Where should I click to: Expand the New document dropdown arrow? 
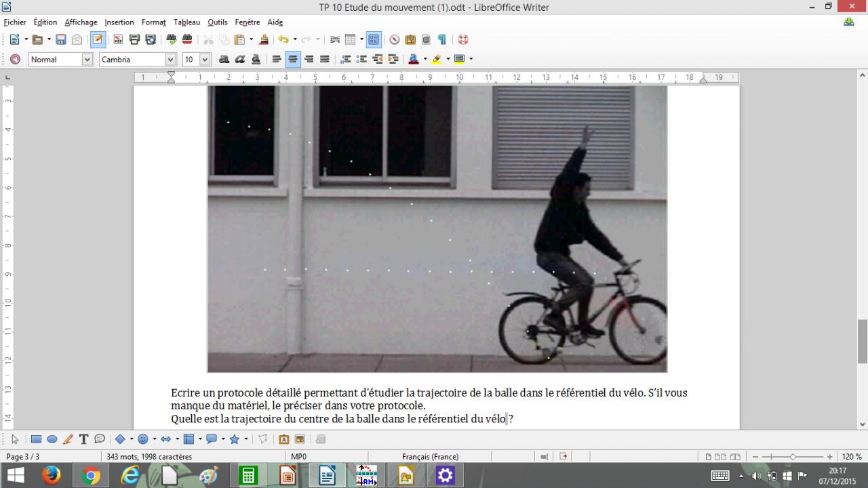coord(26,39)
